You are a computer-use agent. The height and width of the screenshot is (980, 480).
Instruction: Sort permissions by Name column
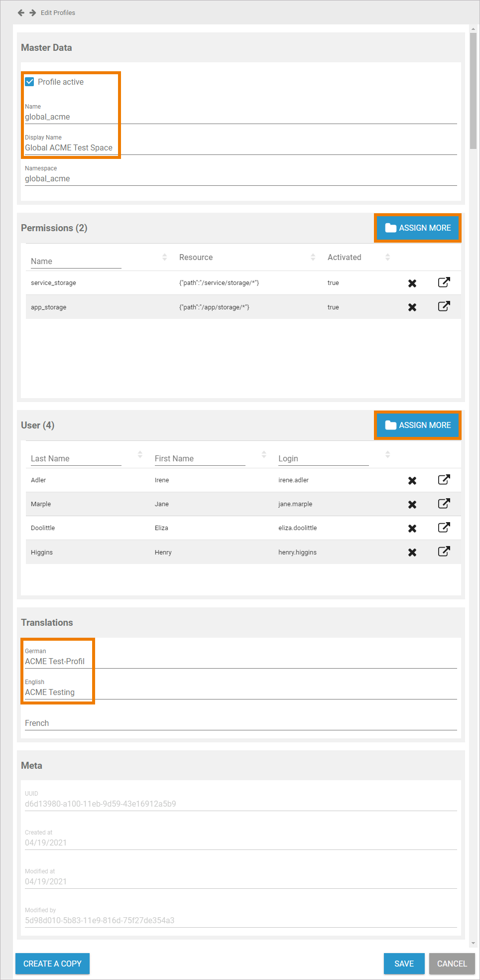[164, 257]
